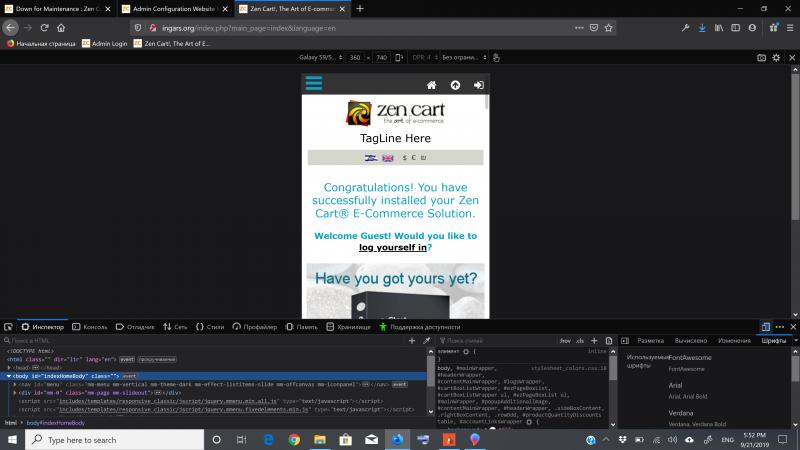Open jquery.mmenu.min.all.js script link

click(168, 401)
